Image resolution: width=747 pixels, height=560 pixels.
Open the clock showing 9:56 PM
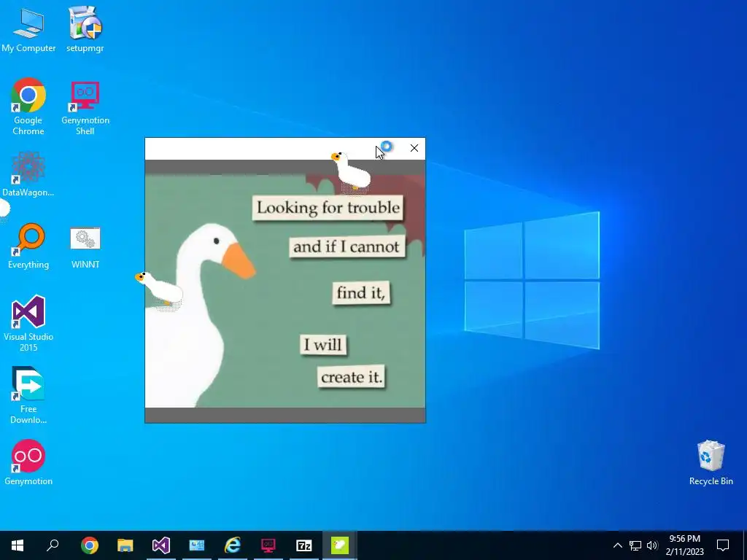(684, 545)
